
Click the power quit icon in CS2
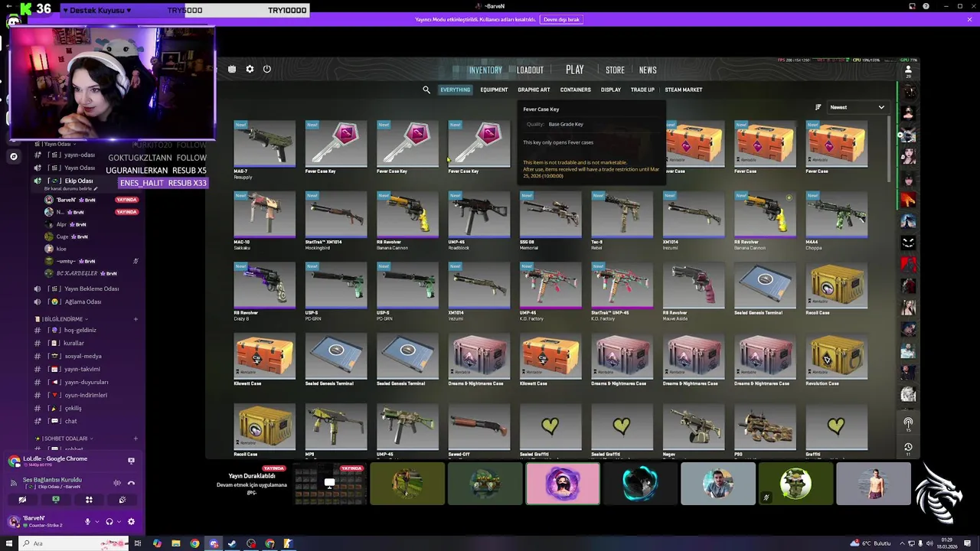click(266, 69)
